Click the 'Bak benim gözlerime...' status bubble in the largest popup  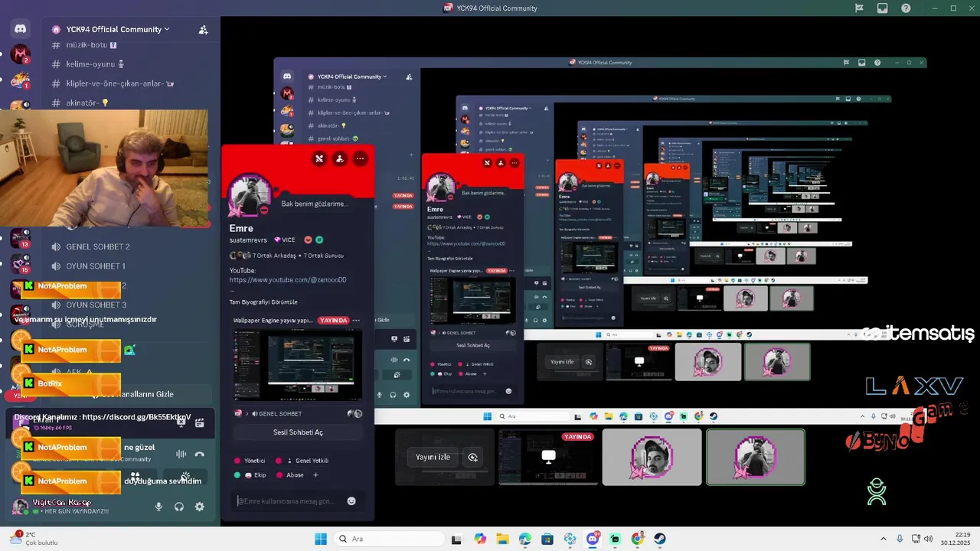[x=315, y=204]
